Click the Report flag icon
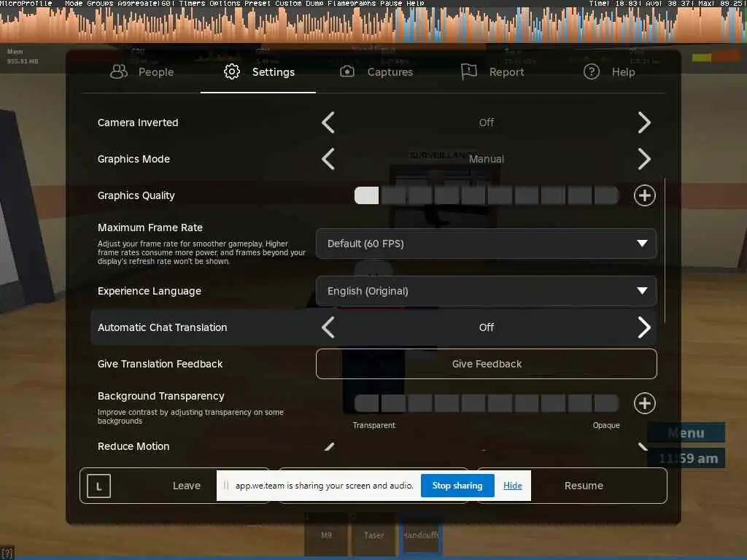Viewport: 747px width, 560px height. pos(469,72)
